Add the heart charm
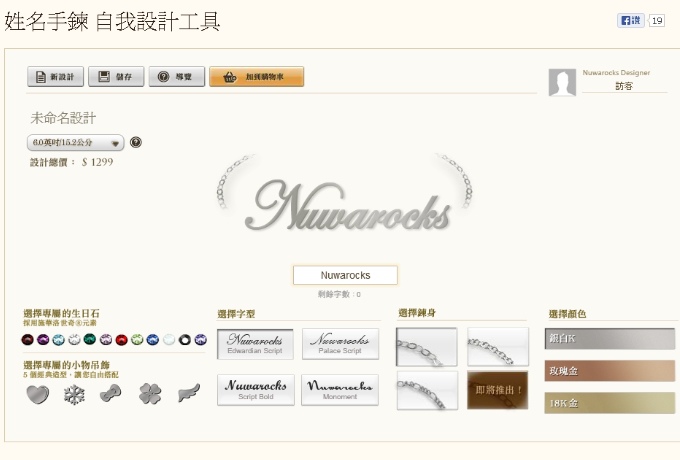 [x=38, y=394]
